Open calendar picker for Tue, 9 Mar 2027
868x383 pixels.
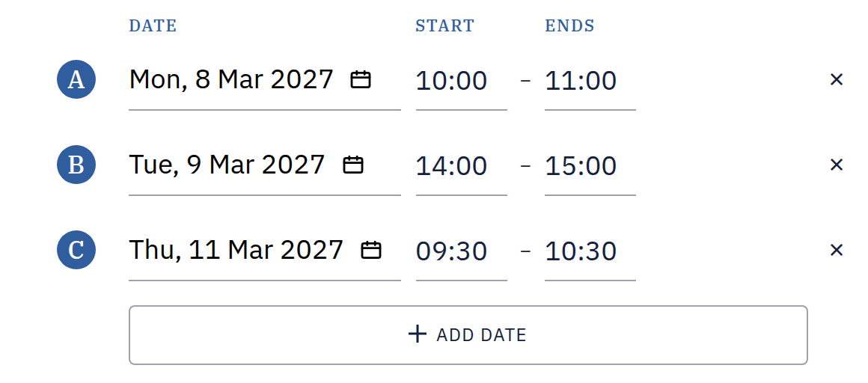[352, 165]
